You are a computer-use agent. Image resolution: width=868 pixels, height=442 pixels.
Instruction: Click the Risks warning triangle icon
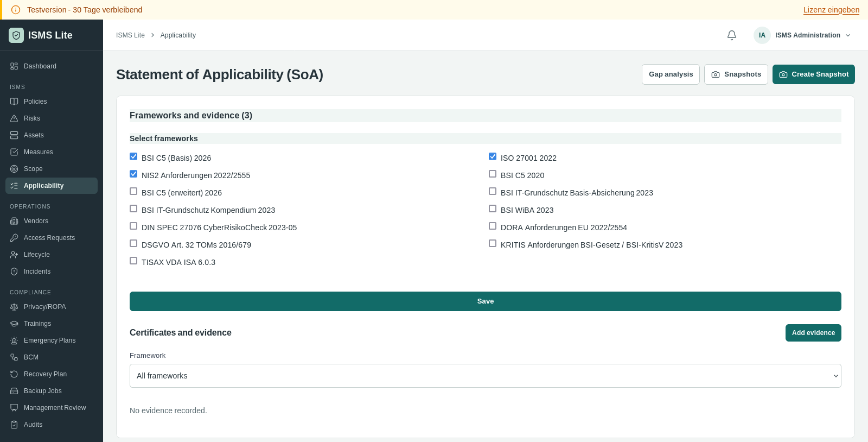coord(14,118)
